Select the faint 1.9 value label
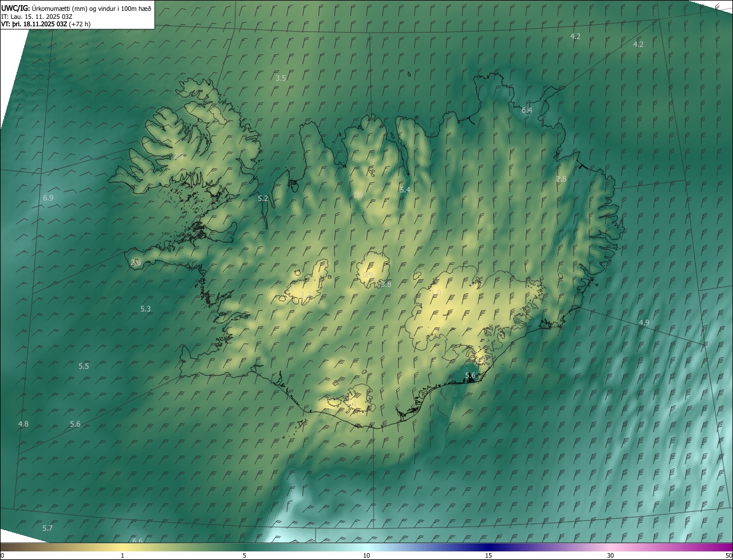Screen dimensions: 733x560 click(x=358, y=195)
